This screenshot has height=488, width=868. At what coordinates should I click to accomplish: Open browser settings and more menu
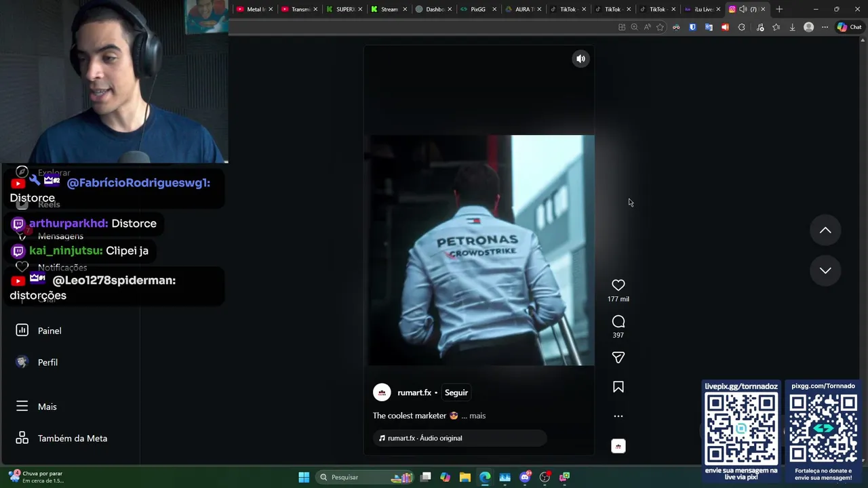[x=825, y=27]
